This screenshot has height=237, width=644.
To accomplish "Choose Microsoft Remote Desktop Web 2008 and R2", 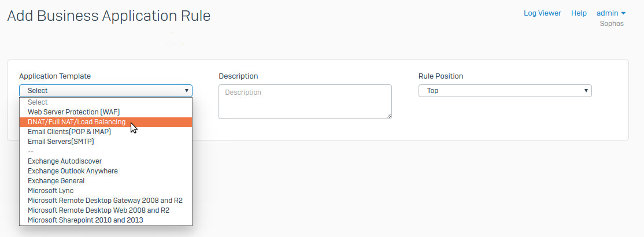I will [98, 210].
